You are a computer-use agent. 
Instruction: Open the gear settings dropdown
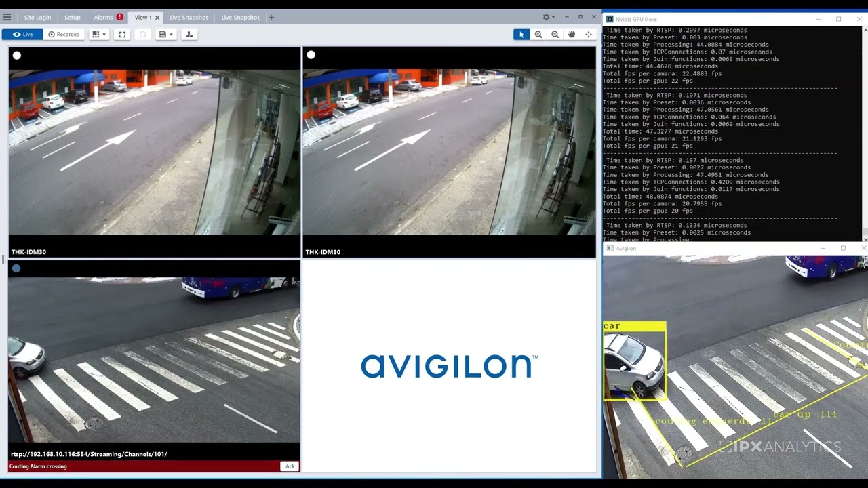pyautogui.click(x=549, y=17)
